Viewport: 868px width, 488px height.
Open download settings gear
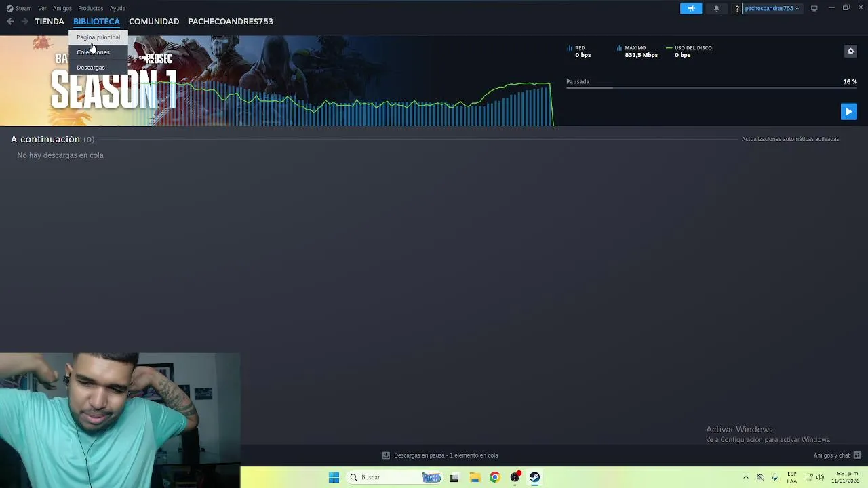[x=850, y=51]
